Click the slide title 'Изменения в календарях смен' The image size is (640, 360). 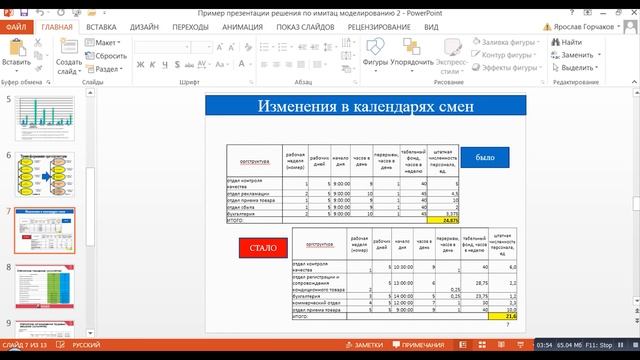pos(366,106)
